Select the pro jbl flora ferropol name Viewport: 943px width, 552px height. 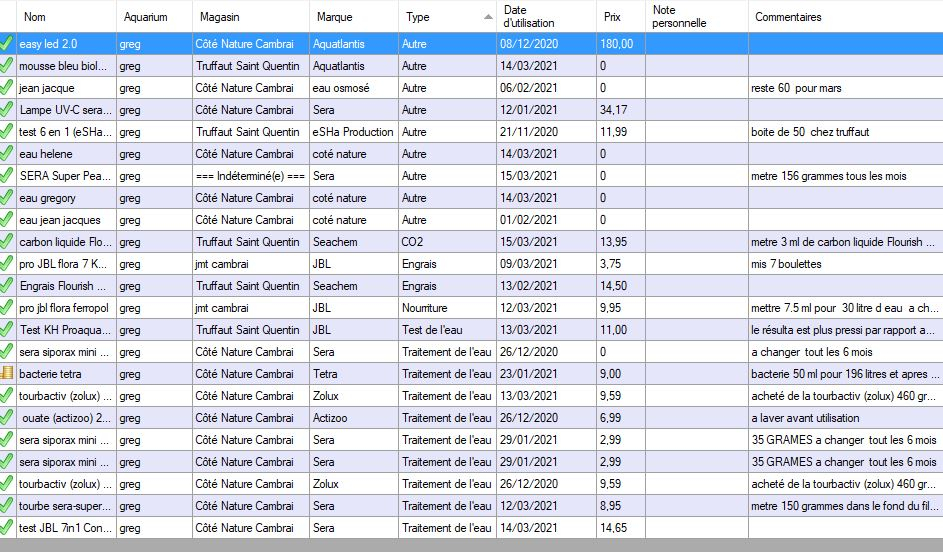pyautogui.click(x=64, y=308)
